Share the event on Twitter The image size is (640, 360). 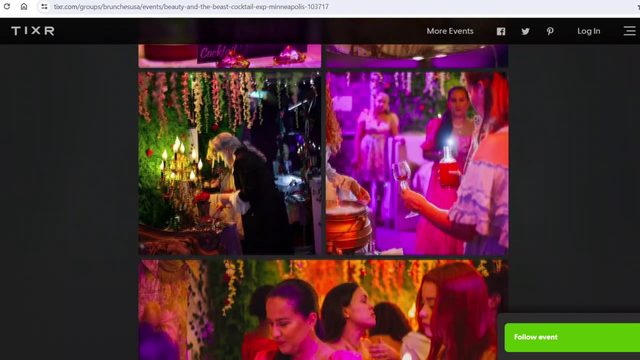tap(525, 31)
